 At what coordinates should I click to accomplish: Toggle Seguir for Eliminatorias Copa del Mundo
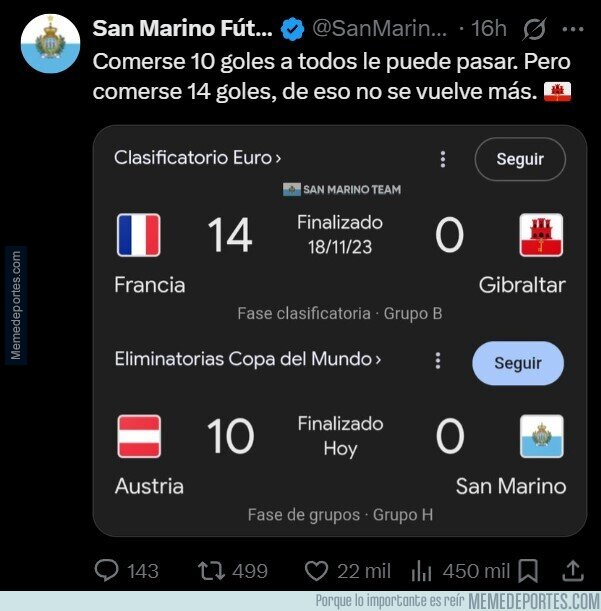517,363
